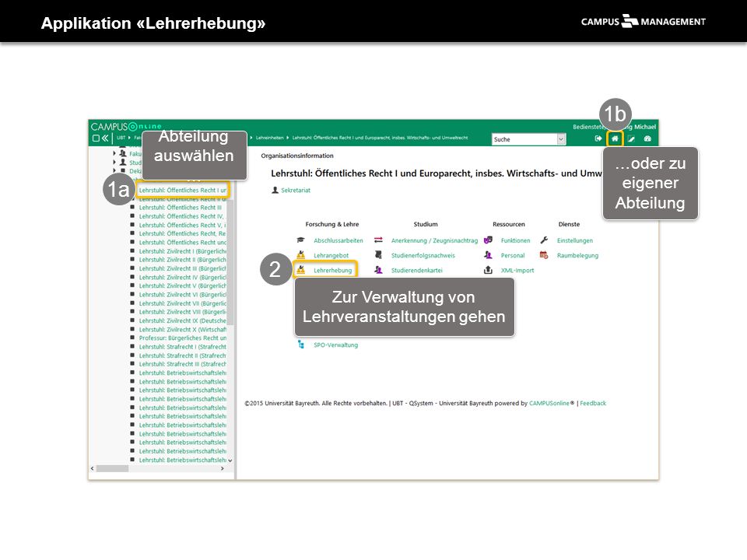Select tree item Lehrstuhl: Zivilrecht X (Wirtschaft
This screenshot has width=747, height=560.
click(x=182, y=329)
